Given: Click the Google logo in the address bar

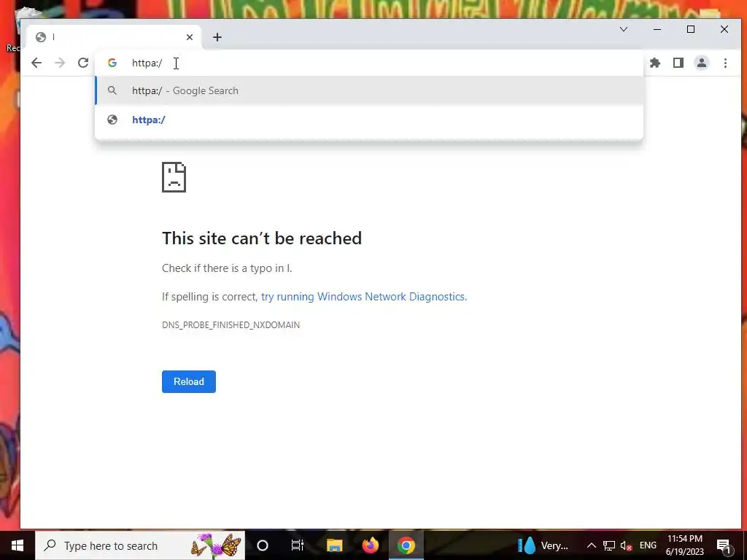Looking at the screenshot, I should tap(112, 63).
